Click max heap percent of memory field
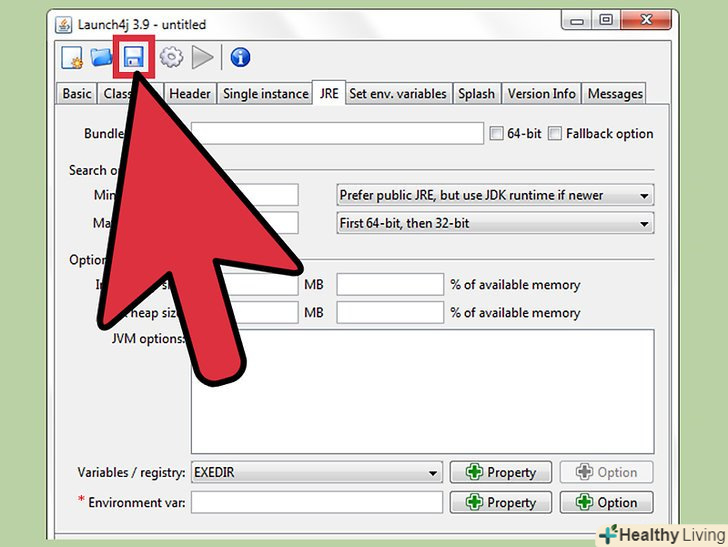This screenshot has height=547, width=728. click(x=390, y=313)
